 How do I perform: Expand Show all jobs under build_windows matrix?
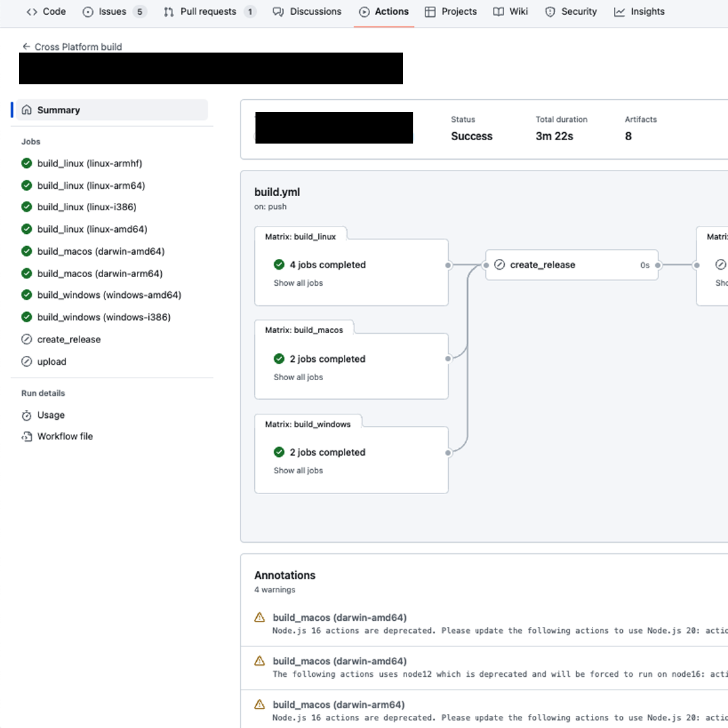coord(298,471)
